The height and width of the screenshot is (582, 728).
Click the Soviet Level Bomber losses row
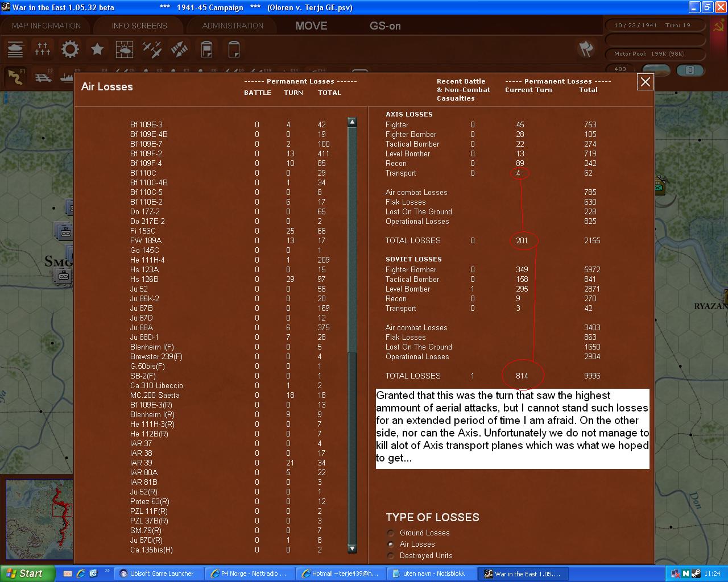(493, 289)
